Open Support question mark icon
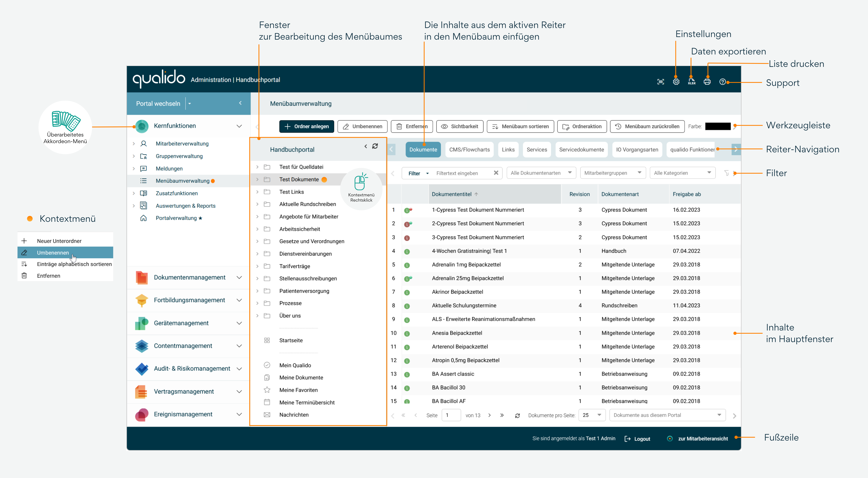Viewport: 868px width, 478px height. point(722,82)
